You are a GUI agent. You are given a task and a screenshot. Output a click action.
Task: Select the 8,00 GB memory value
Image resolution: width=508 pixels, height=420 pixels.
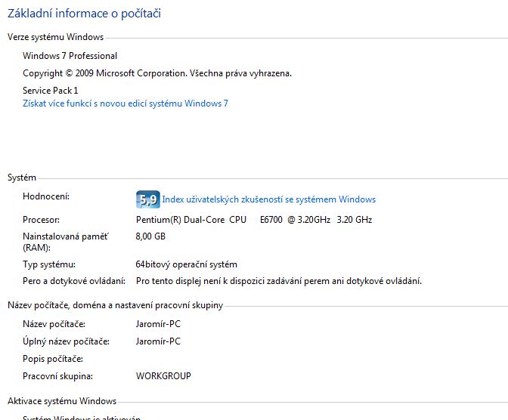point(150,236)
